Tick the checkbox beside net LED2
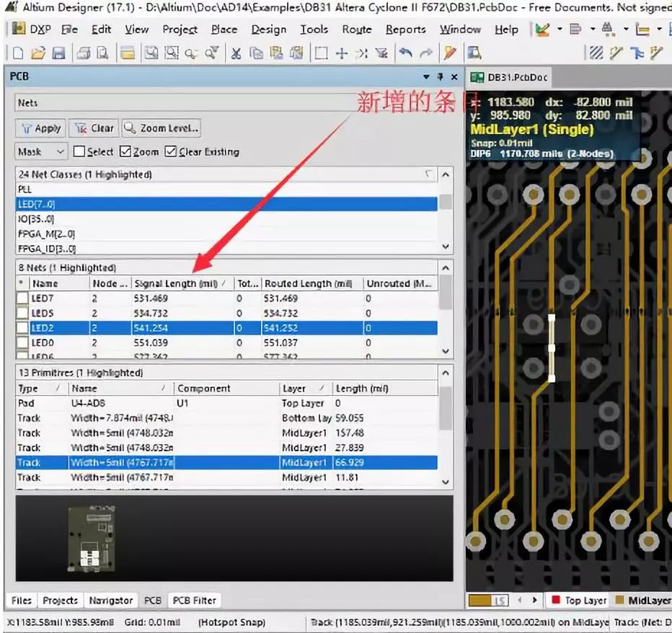The image size is (672, 633). [22, 328]
